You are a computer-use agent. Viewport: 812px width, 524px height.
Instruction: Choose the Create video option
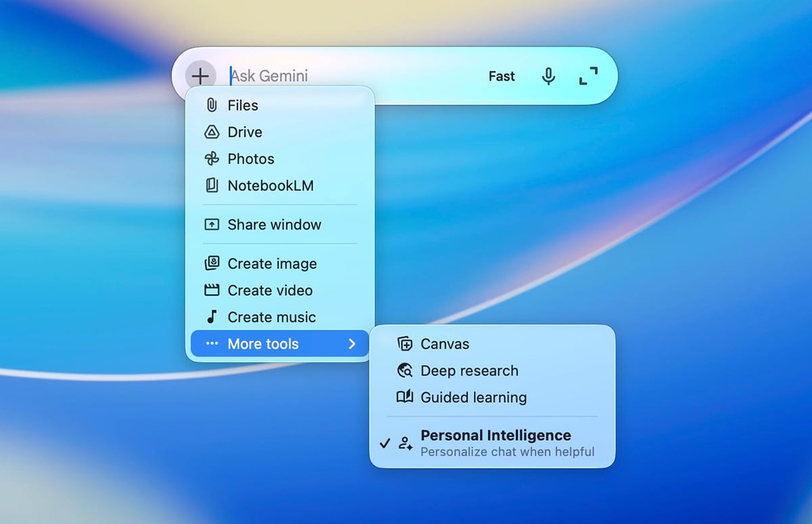click(x=280, y=290)
